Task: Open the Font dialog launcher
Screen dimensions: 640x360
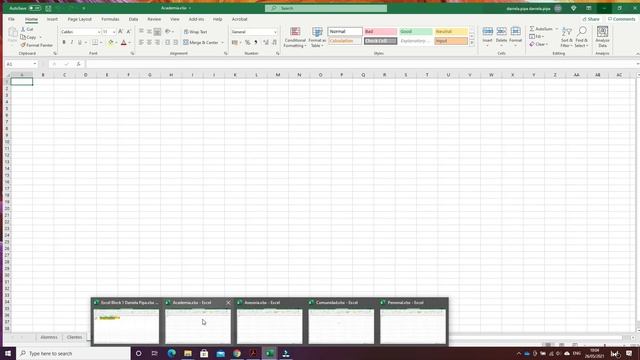Action: click(x=132, y=53)
